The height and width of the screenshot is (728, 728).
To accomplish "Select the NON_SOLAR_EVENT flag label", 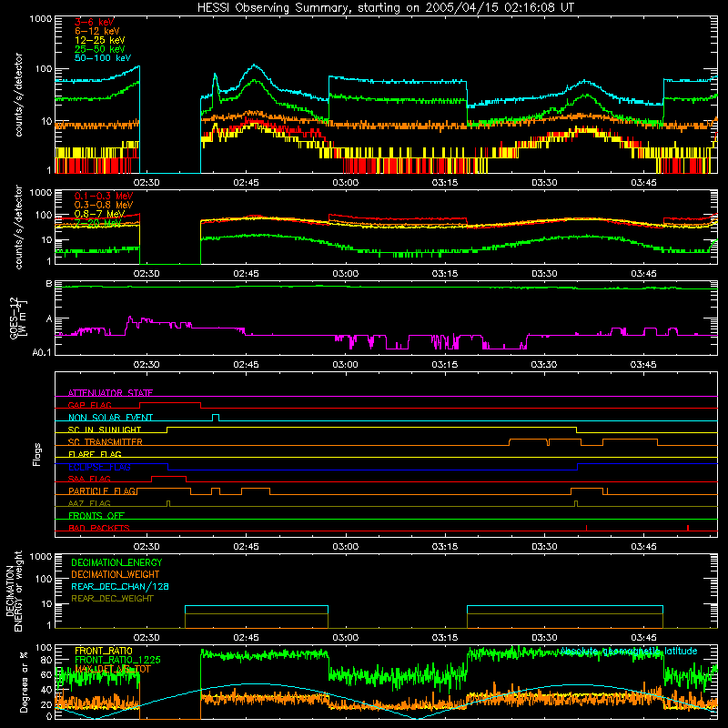I will pyautogui.click(x=110, y=418).
